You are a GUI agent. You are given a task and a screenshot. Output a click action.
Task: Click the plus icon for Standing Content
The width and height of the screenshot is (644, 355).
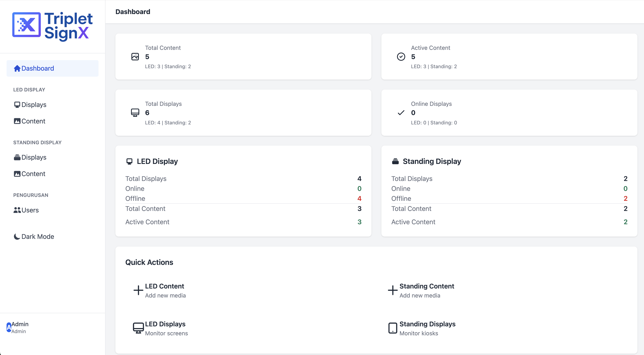pyautogui.click(x=392, y=290)
